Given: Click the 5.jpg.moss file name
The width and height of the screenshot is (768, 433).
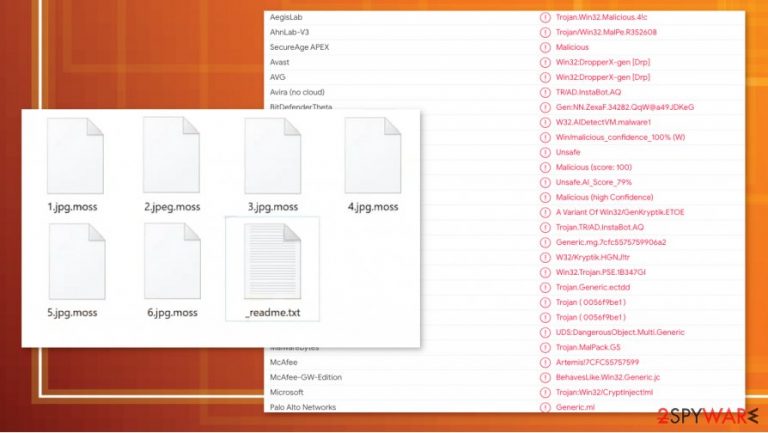Looking at the screenshot, I should tap(72, 313).
